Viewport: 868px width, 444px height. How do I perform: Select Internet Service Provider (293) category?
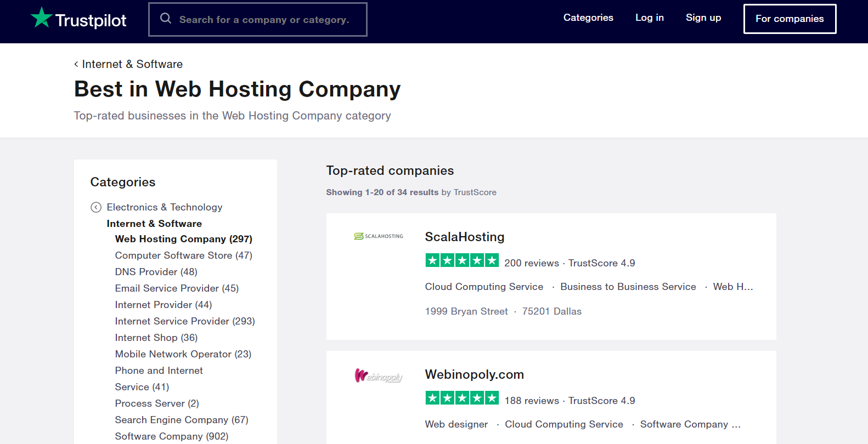point(185,321)
